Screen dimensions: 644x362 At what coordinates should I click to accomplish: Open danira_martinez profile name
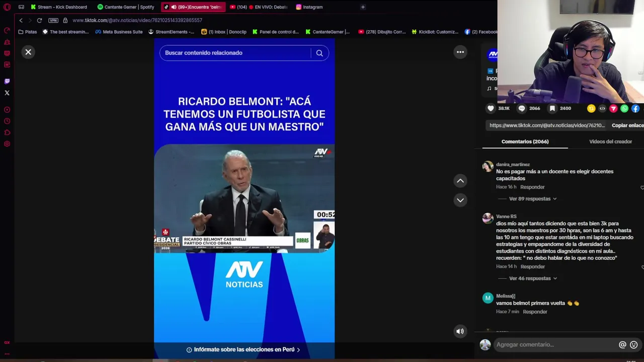(513, 164)
